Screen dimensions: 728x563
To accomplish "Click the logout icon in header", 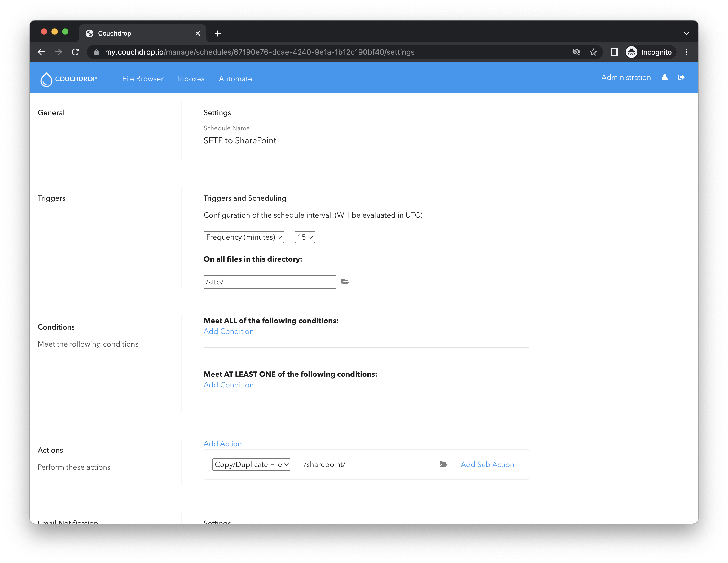I will pos(681,77).
